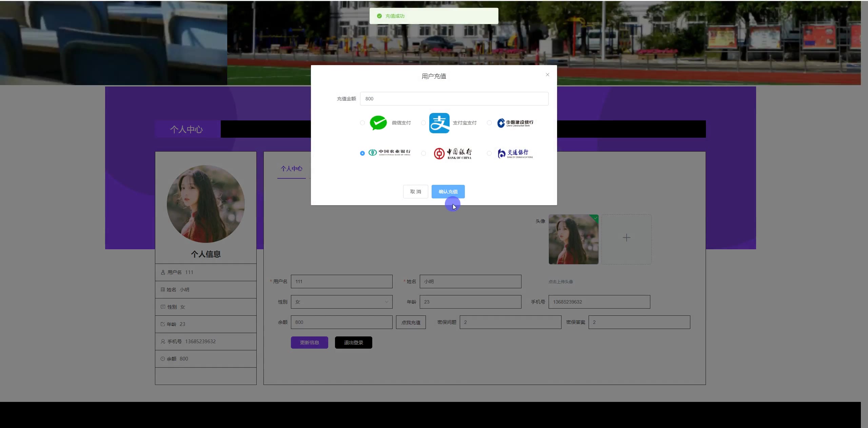Click the Bank of China logo
The width and height of the screenshot is (868, 428).
tap(453, 153)
